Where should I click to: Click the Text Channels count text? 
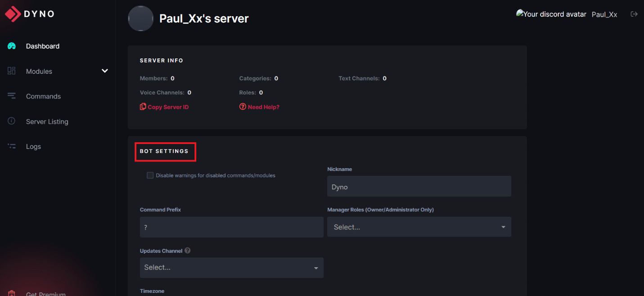coord(363,78)
